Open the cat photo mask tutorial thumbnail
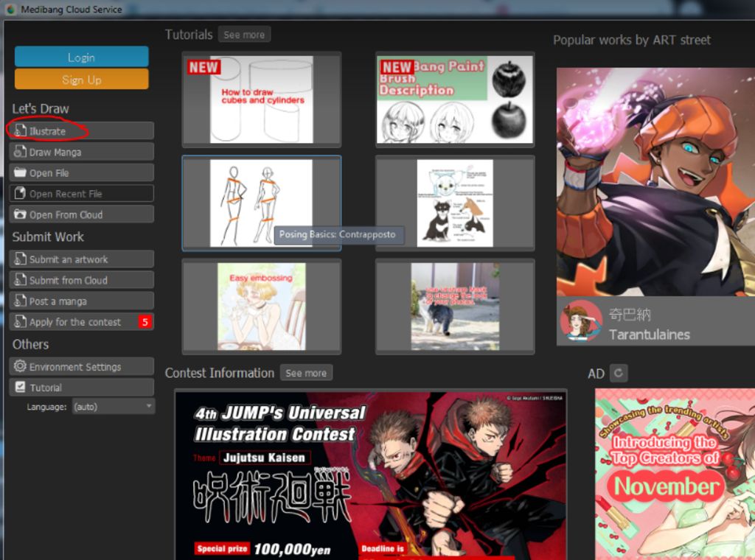 point(455,307)
